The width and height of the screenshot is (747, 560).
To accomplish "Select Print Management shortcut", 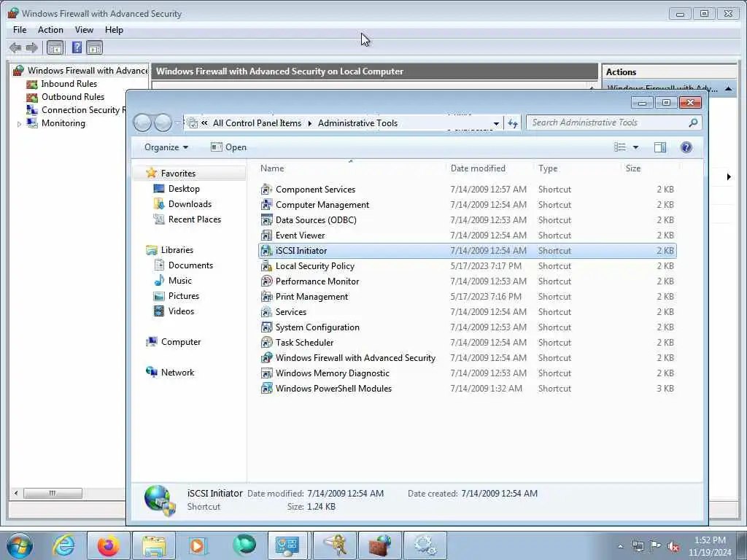I will coord(467,297).
